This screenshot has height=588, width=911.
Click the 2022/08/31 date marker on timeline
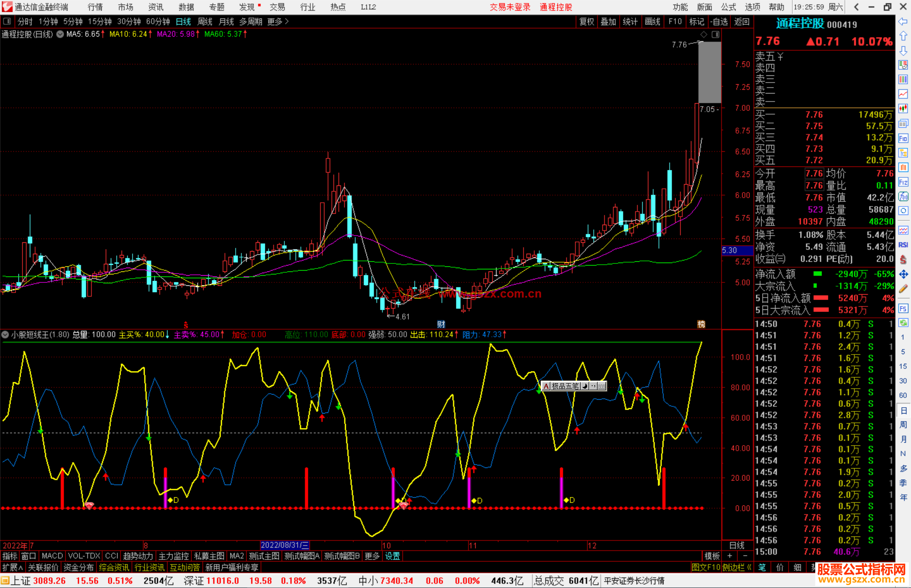(x=285, y=545)
